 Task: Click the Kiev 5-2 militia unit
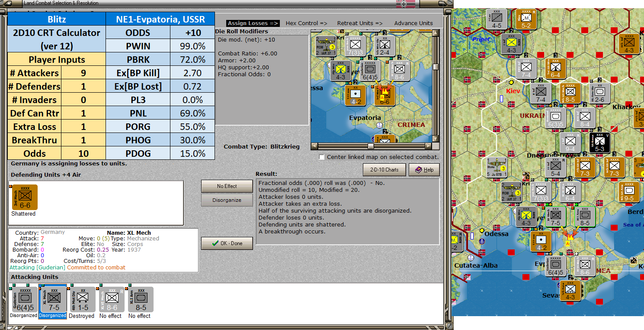click(526, 19)
